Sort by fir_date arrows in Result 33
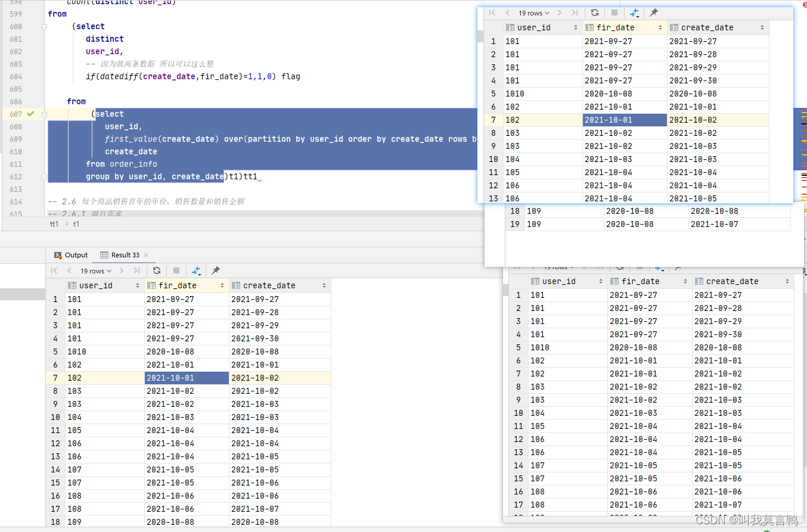The width and height of the screenshot is (807, 532). pyautogui.click(x=222, y=286)
